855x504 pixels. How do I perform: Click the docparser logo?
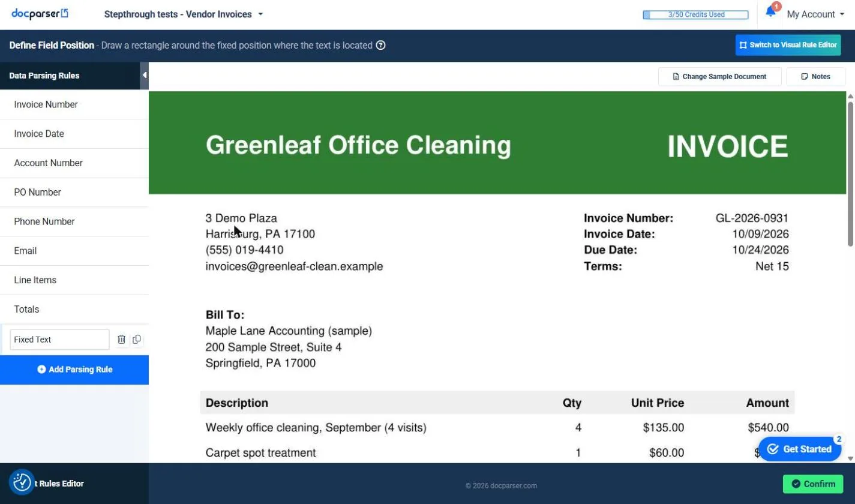pos(40,13)
